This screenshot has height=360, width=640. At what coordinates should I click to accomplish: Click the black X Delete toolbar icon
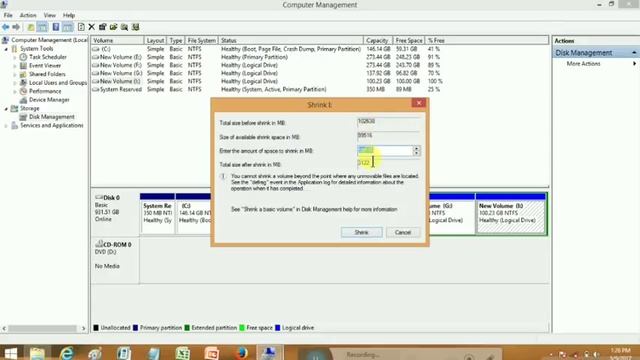pos(91,27)
